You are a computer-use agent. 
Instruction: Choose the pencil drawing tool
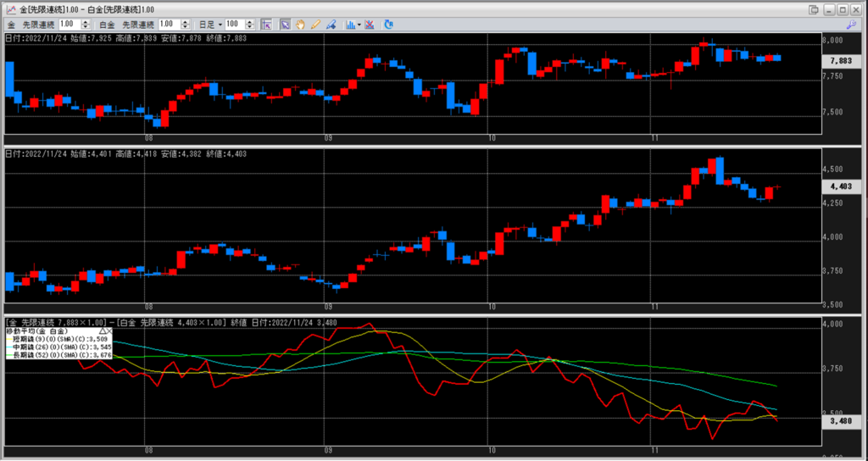click(314, 25)
